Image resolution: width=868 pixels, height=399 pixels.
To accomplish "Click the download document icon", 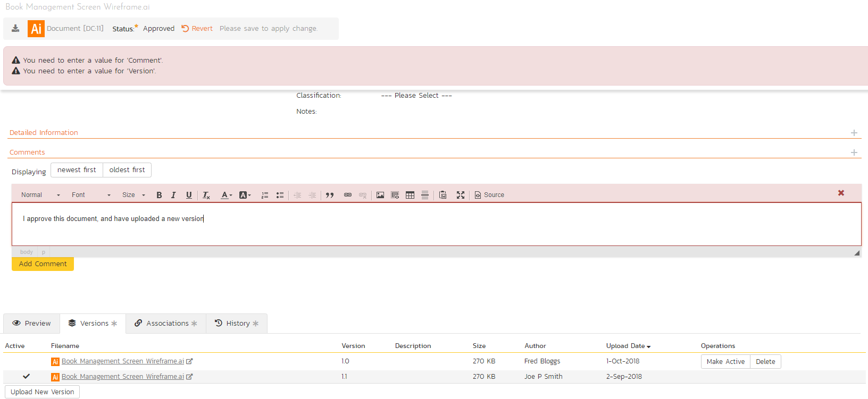I will pos(15,29).
